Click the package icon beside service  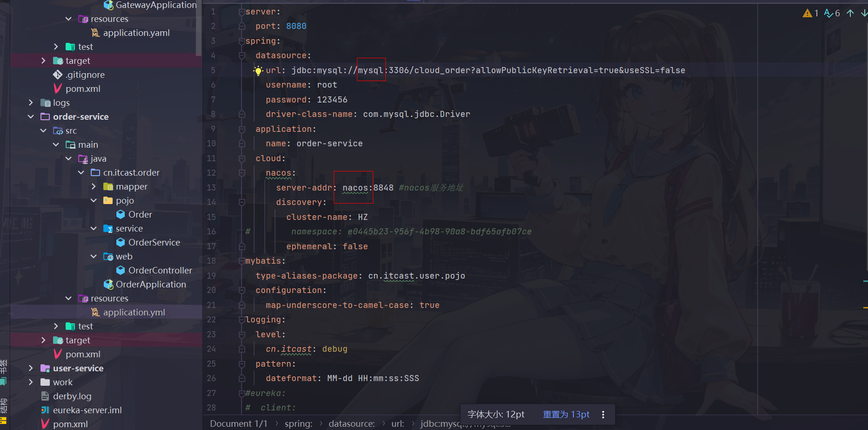[108, 228]
